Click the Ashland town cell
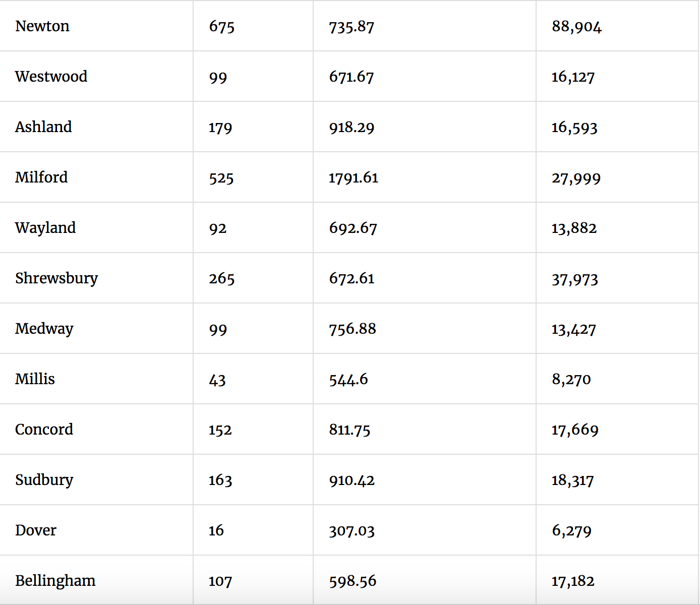This screenshot has height=605, width=700. click(43, 127)
